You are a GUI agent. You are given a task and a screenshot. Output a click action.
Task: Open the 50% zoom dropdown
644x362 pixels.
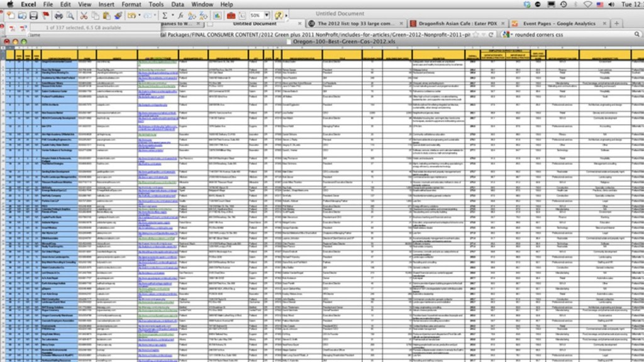tap(267, 16)
